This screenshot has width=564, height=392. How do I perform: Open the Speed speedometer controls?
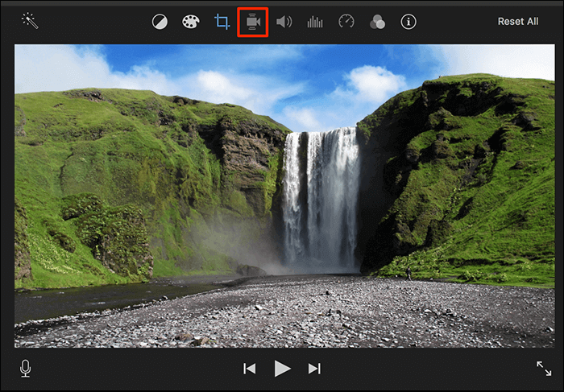click(x=346, y=22)
